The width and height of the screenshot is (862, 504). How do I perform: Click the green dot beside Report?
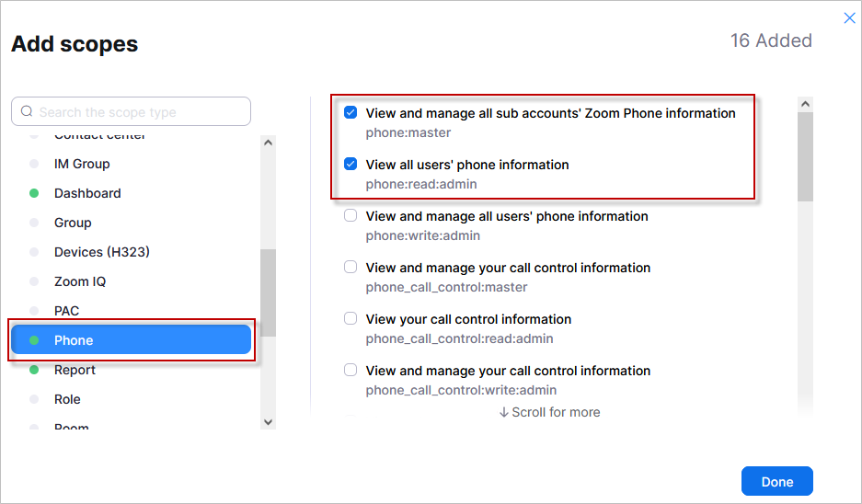(34, 370)
